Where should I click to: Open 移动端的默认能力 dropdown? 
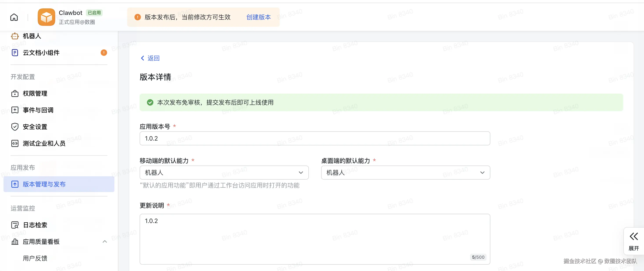coord(224,173)
